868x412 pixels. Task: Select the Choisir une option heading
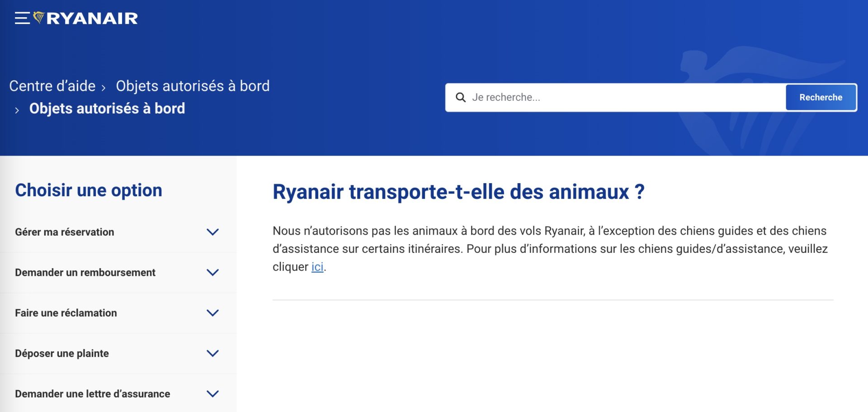(x=88, y=190)
